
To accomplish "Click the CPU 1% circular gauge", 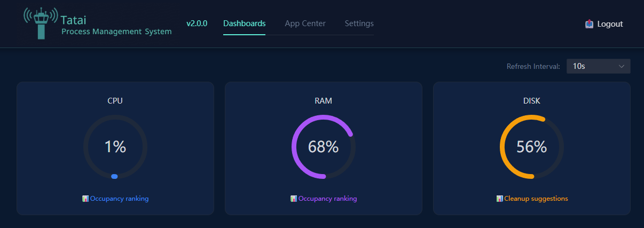I will click(x=115, y=147).
